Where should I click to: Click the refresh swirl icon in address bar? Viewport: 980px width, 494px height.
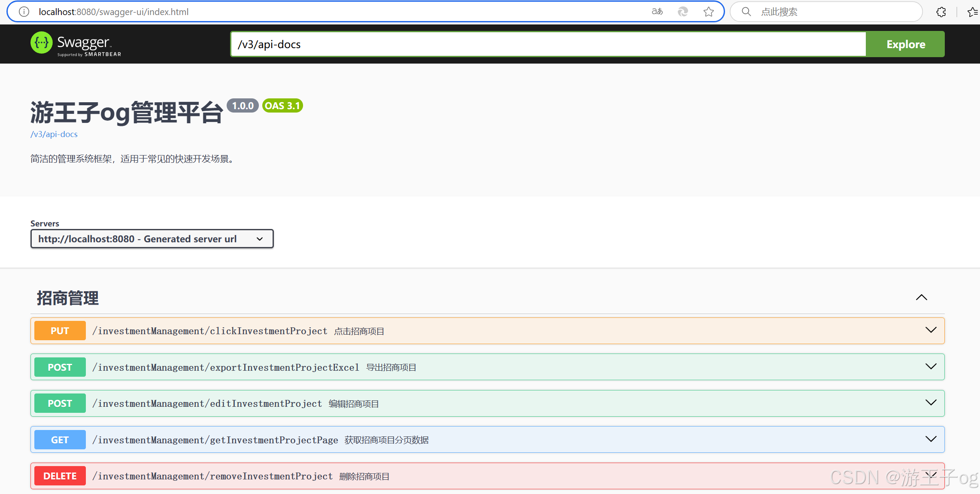pos(683,12)
